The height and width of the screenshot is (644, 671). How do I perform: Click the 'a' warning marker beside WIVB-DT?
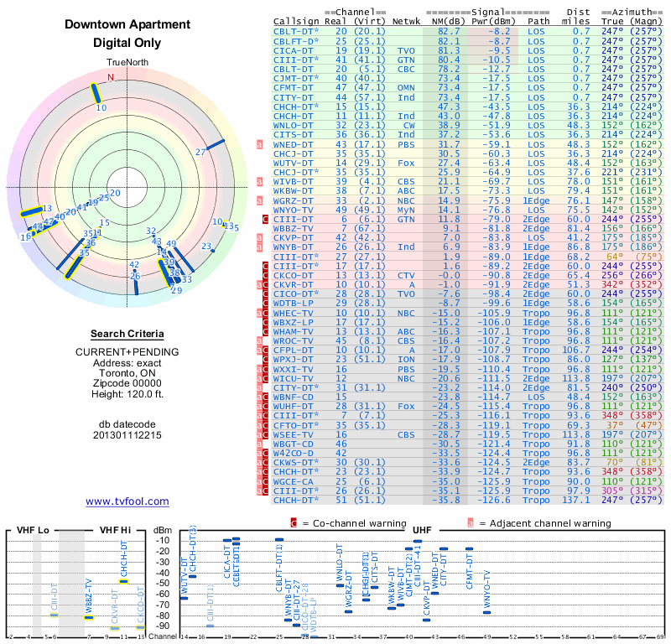259,182
